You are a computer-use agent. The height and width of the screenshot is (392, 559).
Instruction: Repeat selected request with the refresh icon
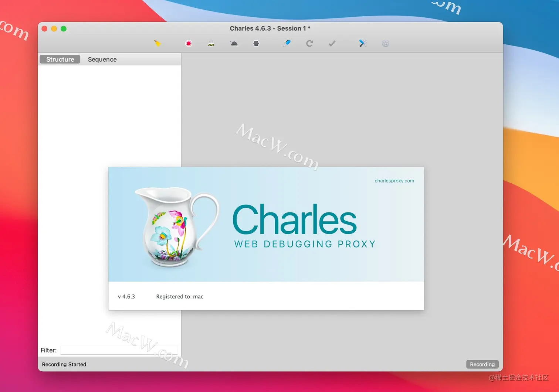pyautogui.click(x=309, y=44)
